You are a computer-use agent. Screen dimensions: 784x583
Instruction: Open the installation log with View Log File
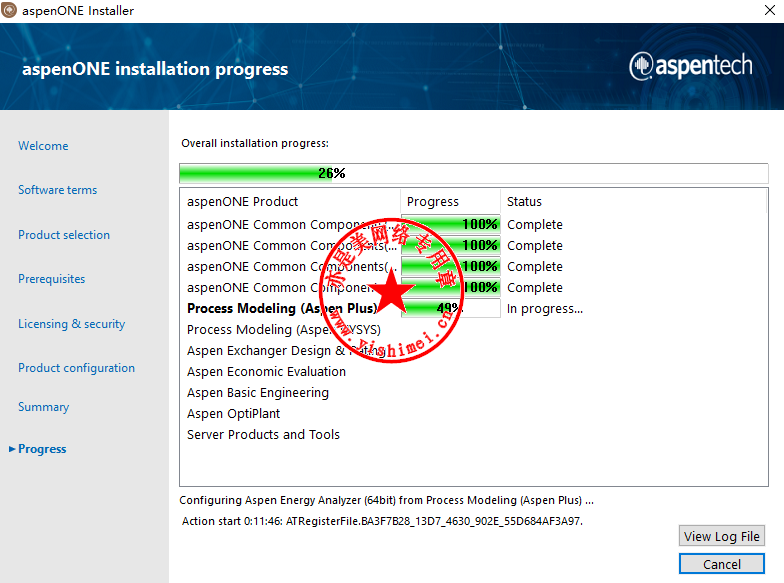click(x=722, y=536)
